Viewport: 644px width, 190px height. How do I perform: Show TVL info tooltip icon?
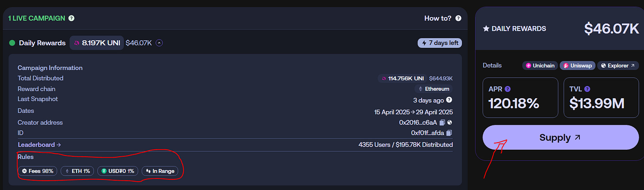point(587,89)
